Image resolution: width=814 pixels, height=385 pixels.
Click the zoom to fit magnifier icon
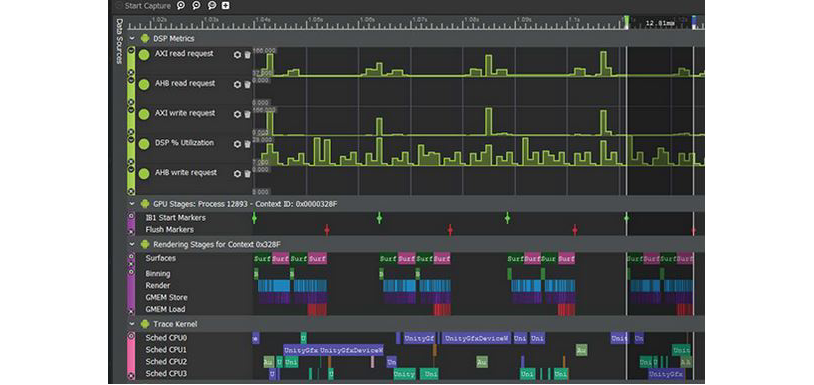[x=211, y=6]
